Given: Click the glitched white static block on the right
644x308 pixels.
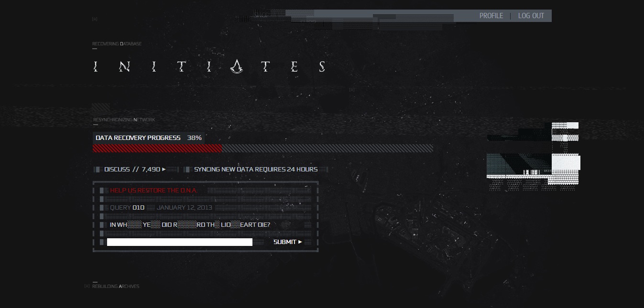Looking at the screenshot, I should pyautogui.click(x=534, y=156).
